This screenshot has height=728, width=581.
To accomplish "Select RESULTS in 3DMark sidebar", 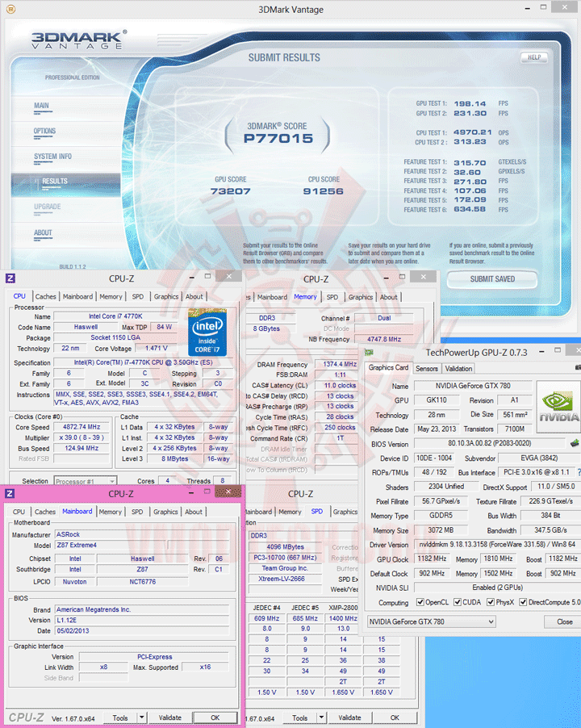I will (55, 182).
